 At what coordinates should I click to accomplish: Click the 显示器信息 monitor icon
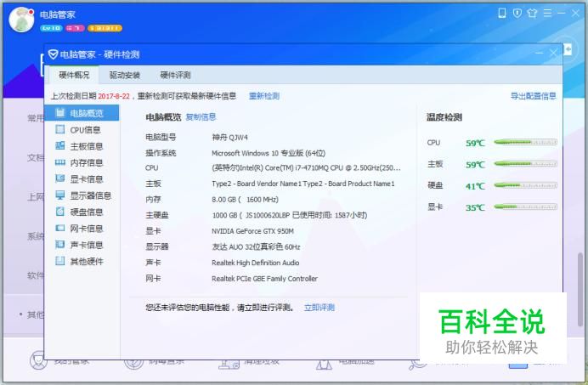point(60,195)
